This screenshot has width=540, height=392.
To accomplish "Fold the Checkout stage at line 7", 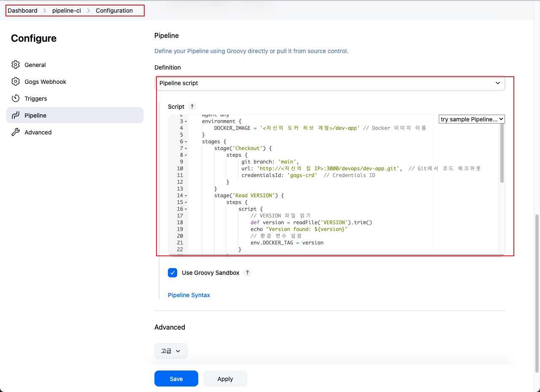I will [186, 148].
